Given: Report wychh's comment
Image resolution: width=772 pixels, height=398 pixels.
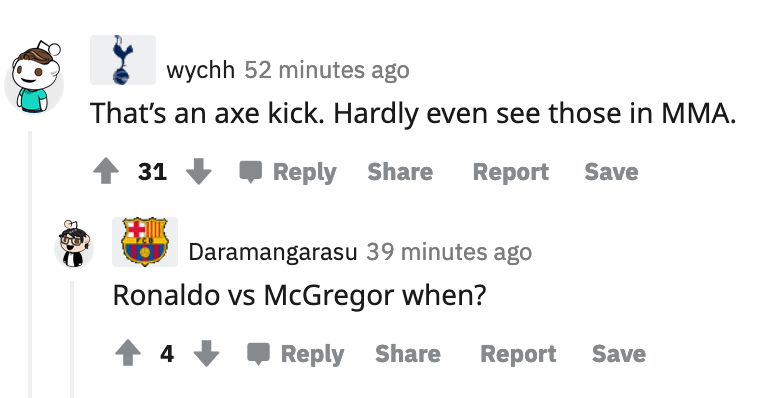Looking at the screenshot, I should (511, 172).
